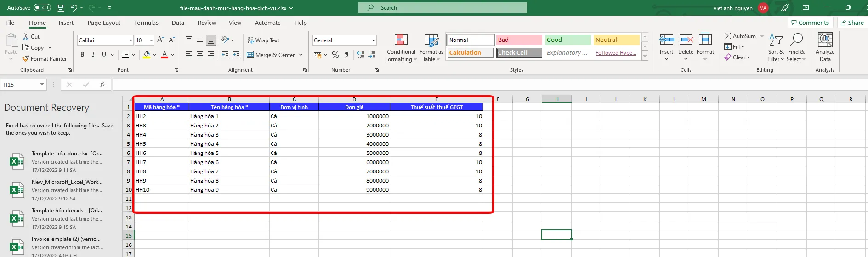Toggle Bold formatting
The width and height of the screenshot is (868, 257).
[x=82, y=55]
